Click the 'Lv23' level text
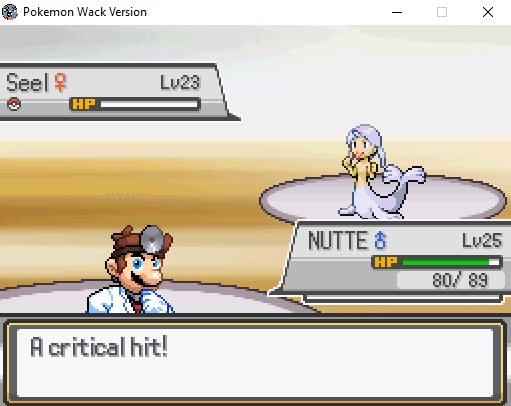This screenshot has width=511, height=406. (x=180, y=82)
